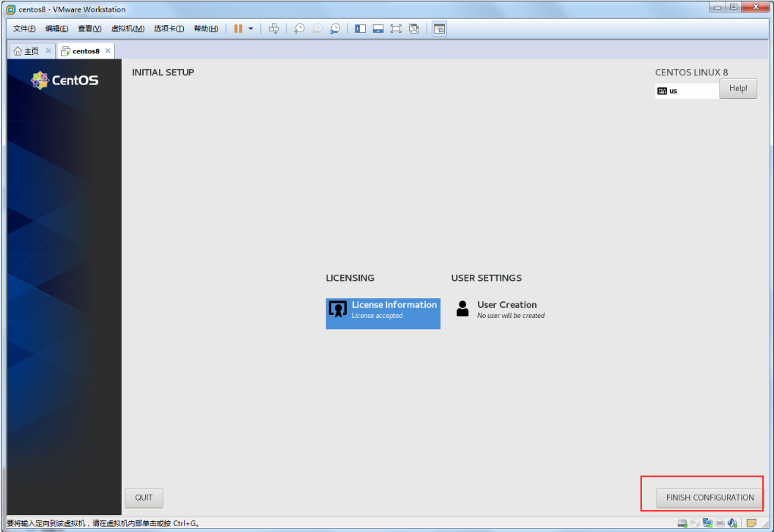
Task: Toggle Unity mode icon in toolbar
Action: click(x=414, y=29)
